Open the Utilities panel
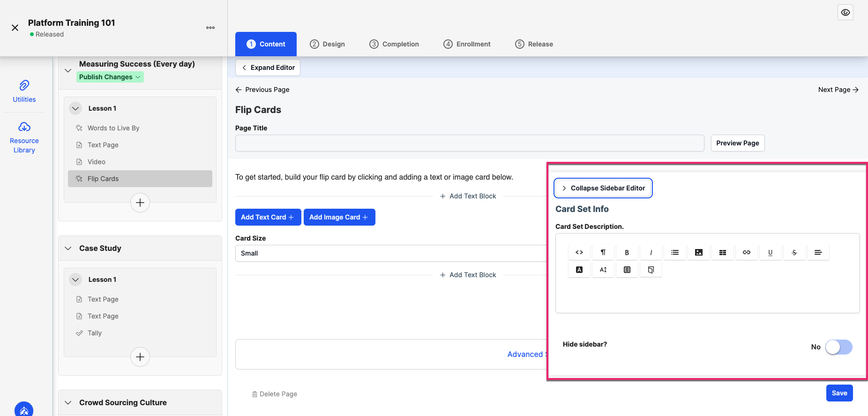The width and height of the screenshot is (868, 416). (x=24, y=91)
